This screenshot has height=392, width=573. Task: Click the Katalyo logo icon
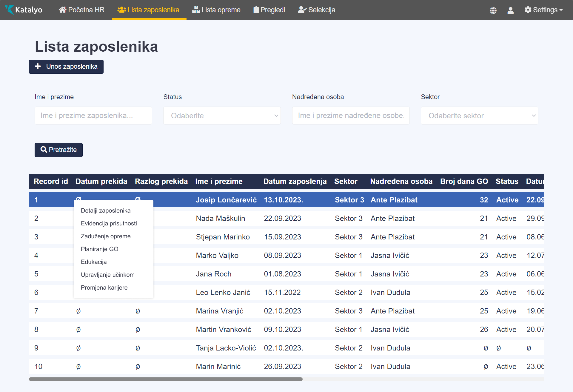tap(10, 10)
